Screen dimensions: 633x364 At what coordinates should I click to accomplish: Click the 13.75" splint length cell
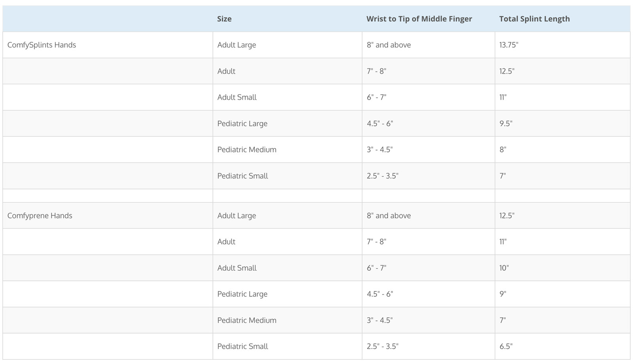[x=562, y=45]
